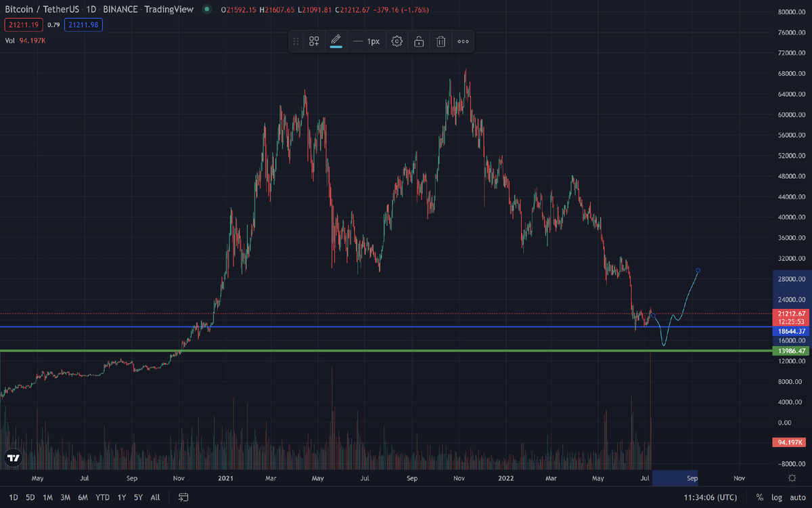Screen dimensions: 812x508
Task: Click the 80000.00 price axis label
Action: pyautogui.click(x=791, y=12)
